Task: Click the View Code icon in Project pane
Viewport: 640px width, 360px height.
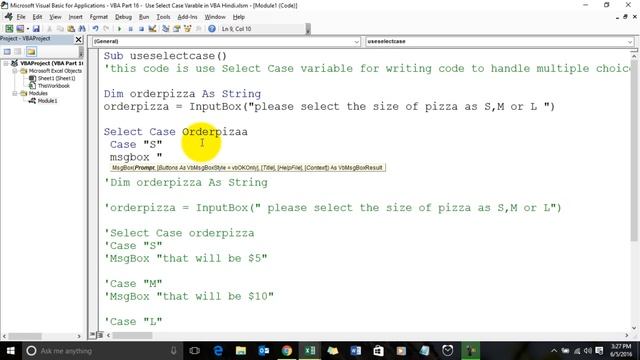Action: (7, 51)
